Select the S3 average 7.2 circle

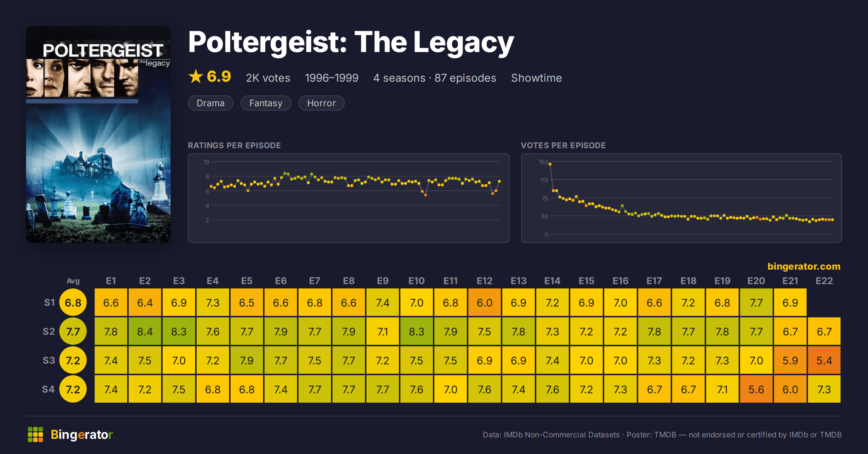pos(73,360)
